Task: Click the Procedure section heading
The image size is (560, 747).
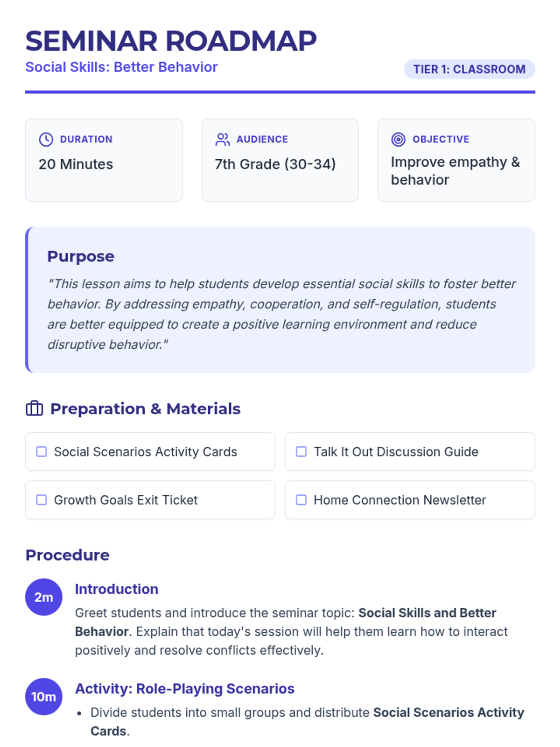Action: (67, 555)
